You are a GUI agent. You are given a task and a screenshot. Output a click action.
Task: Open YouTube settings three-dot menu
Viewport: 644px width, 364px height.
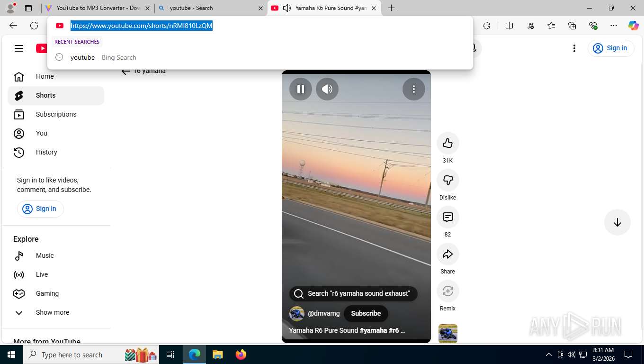[x=574, y=48]
